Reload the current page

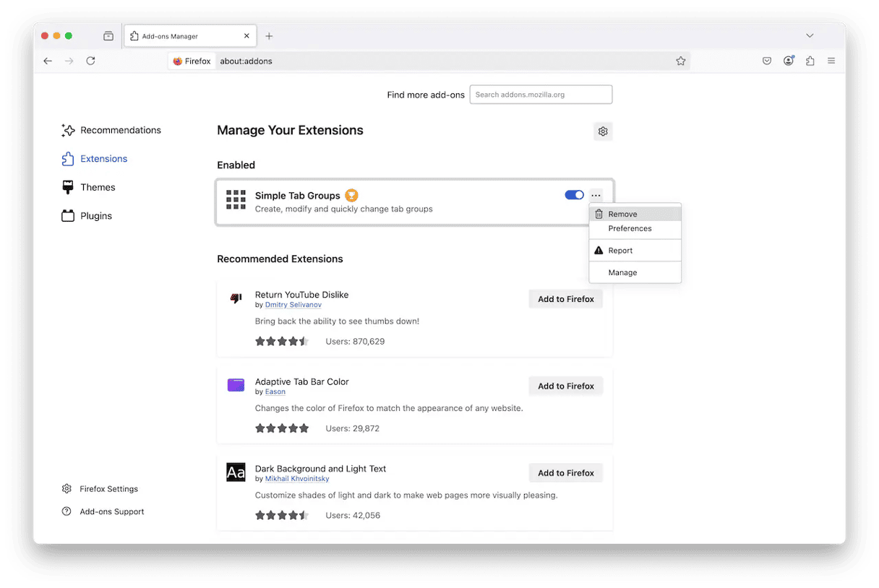tap(90, 61)
